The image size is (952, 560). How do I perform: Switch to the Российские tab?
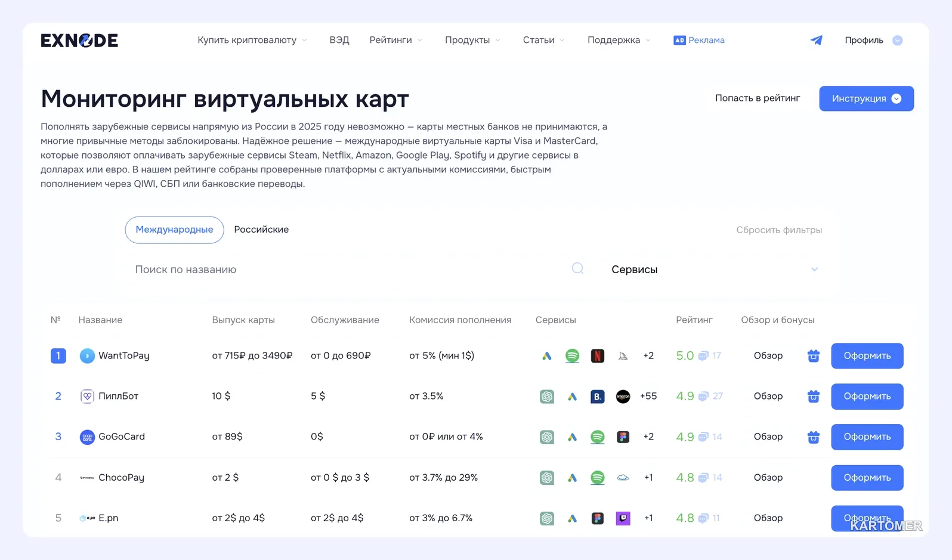(x=261, y=230)
